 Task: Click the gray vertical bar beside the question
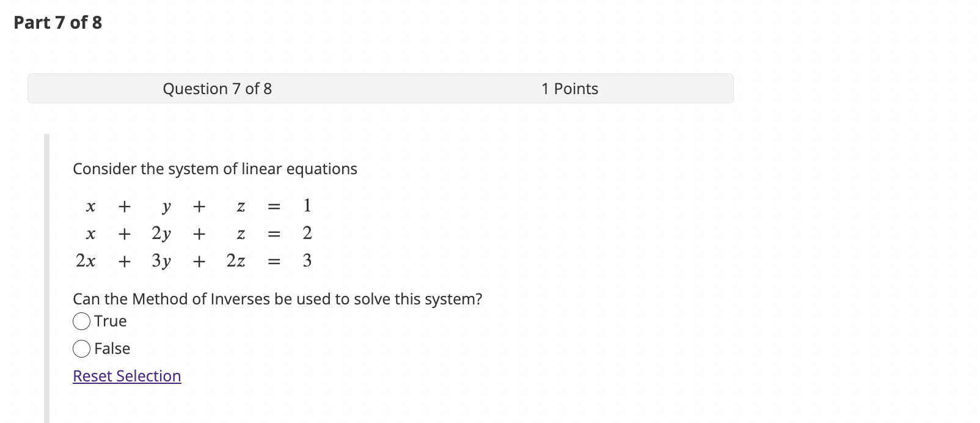click(47, 269)
